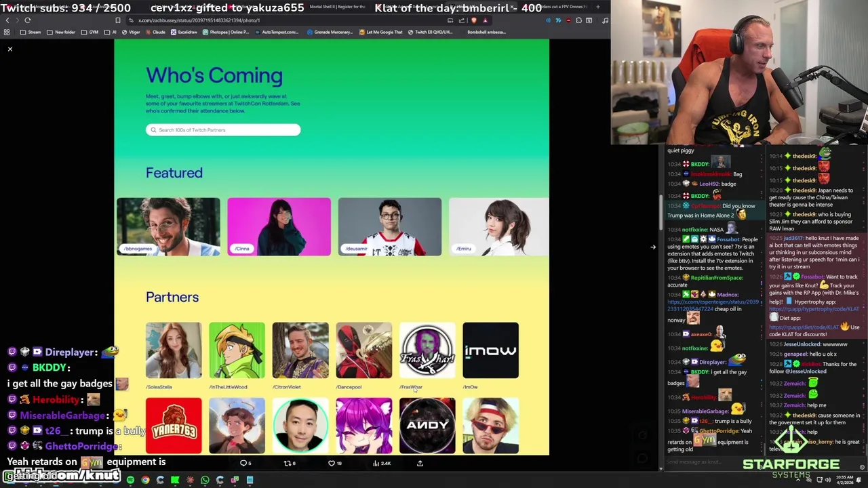868x488 pixels.
Task: Click the Search 100s of Twitch Partners field
Action: point(223,129)
